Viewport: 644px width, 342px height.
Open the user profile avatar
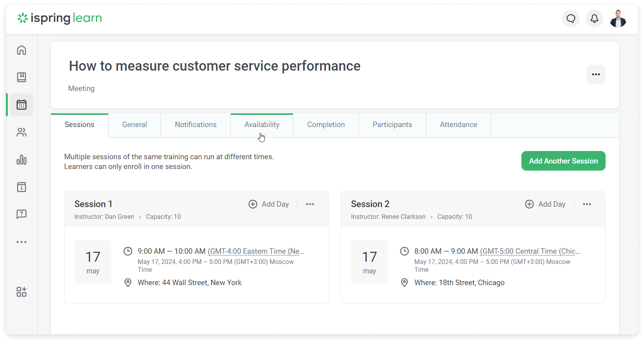pyautogui.click(x=618, y=19)
